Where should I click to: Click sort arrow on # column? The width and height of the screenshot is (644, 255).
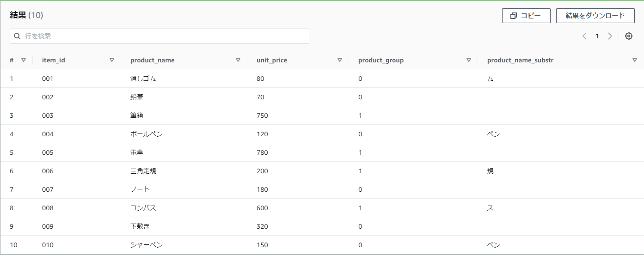click(x=24, y=60)
